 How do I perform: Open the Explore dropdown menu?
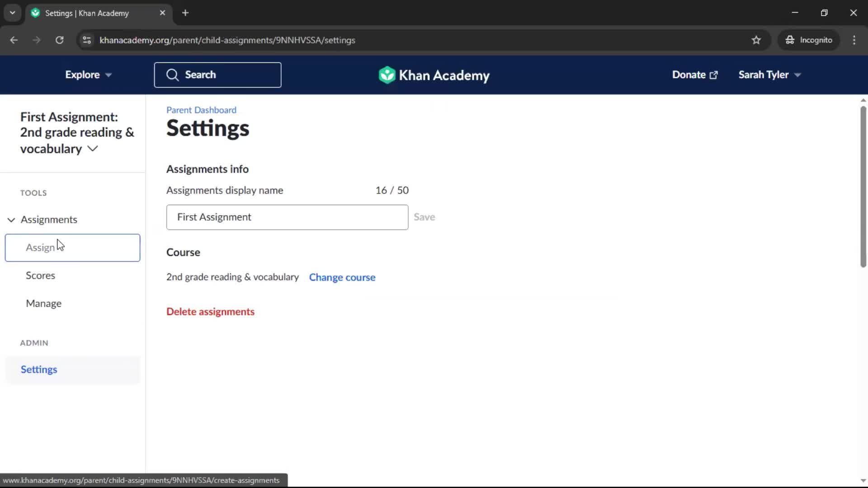88,75
